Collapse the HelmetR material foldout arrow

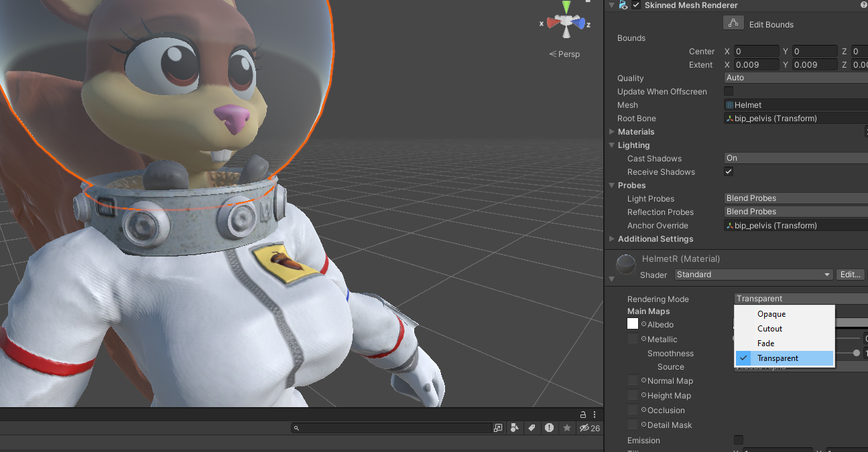click(612, 279)
